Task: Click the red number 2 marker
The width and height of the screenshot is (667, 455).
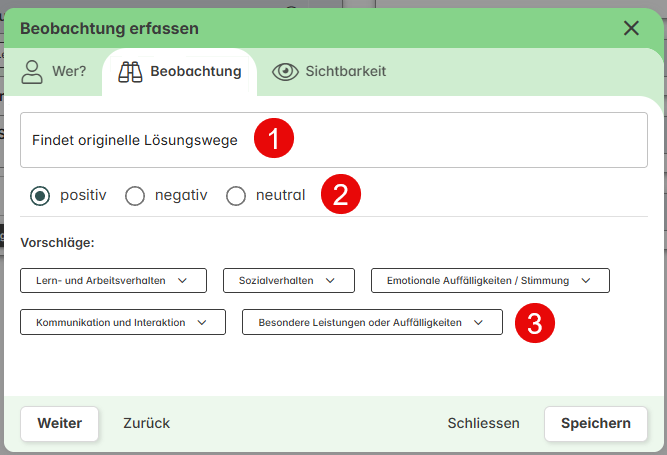Action: [341, 194]
